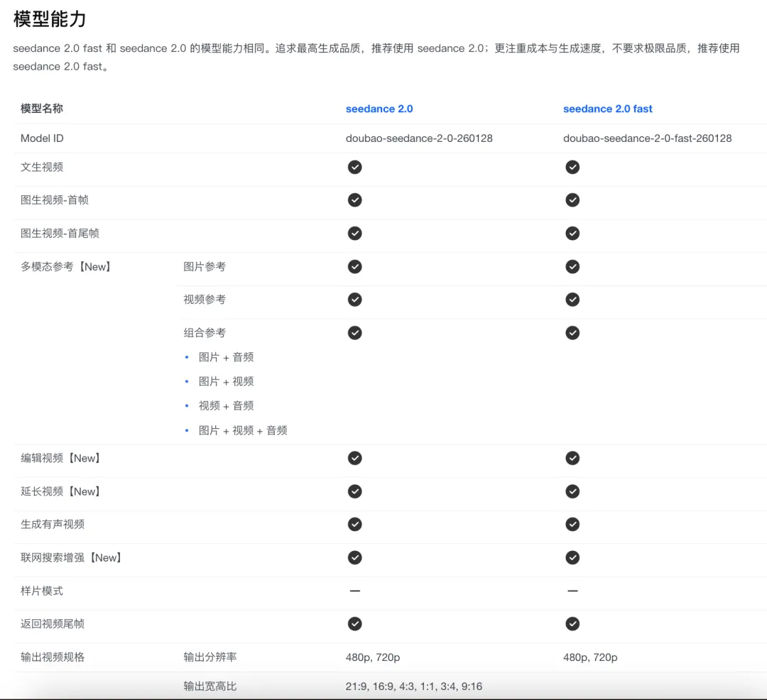Image resolution: width=767 pixels, height=700 pixels.
Task: Click 编辑视频 checkmark in seedance 2.0 fast column
Action: tap(572, 458)
